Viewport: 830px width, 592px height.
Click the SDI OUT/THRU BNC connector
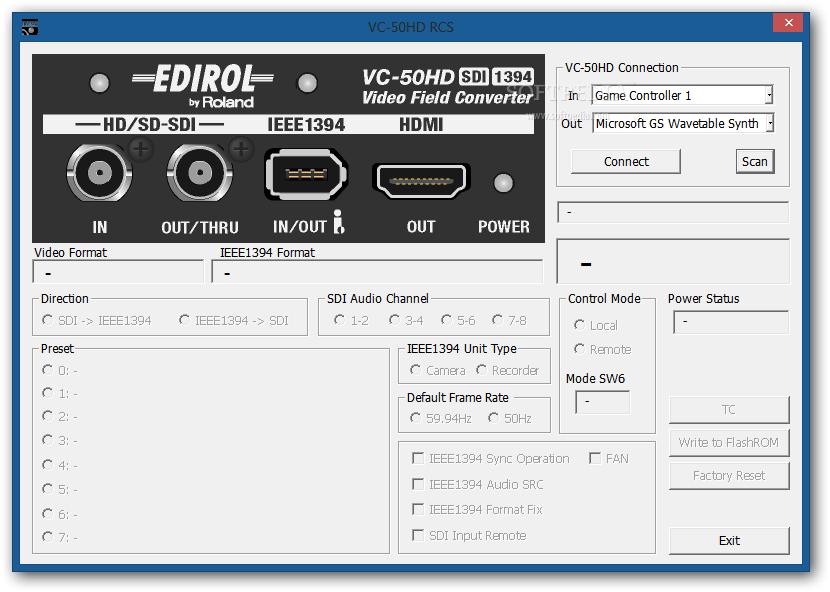coord(200,173)
